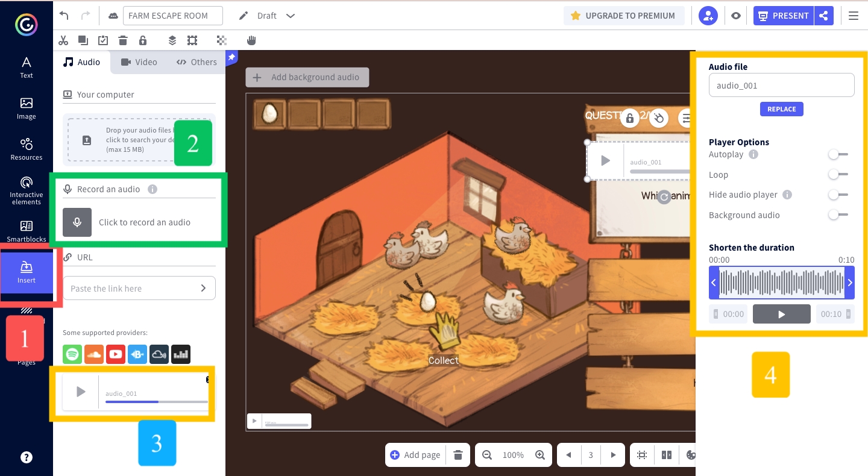This screenshot has width=868, height=476.
Task: Duplicate the selected element in toolbar
Action: pos(83,40)
